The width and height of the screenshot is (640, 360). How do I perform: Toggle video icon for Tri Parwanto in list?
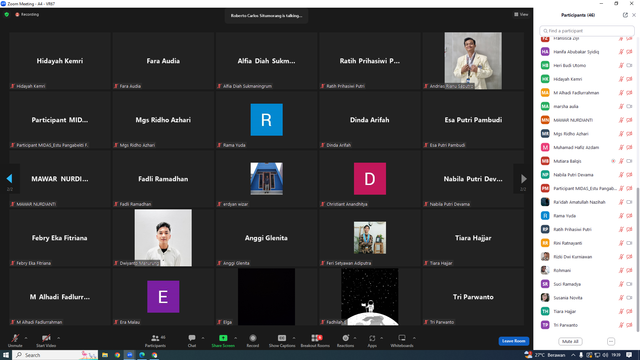[x=629, y=325]
